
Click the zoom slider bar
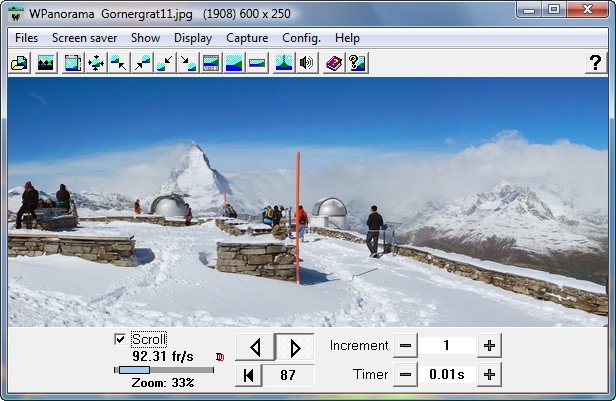164,370
